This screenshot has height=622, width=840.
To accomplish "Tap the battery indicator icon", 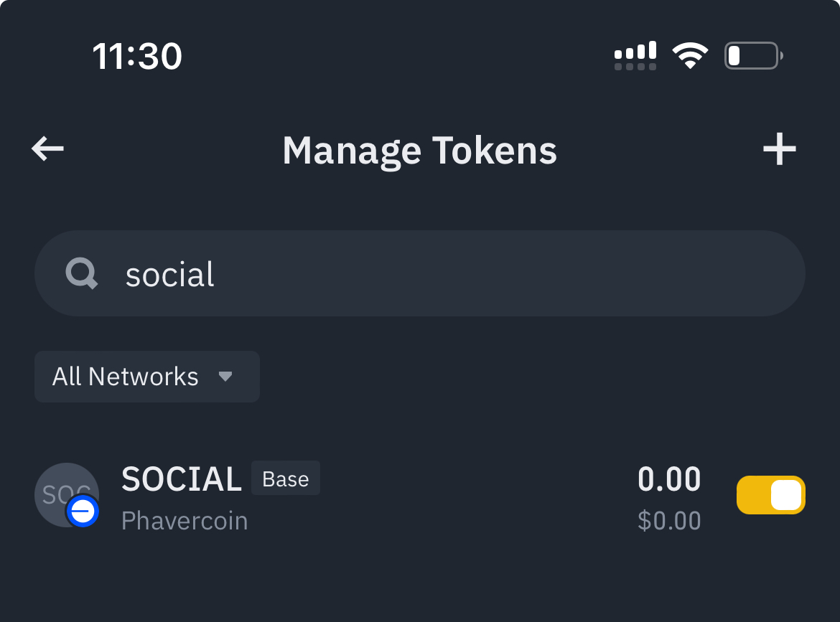I will (x=752, y=55).
